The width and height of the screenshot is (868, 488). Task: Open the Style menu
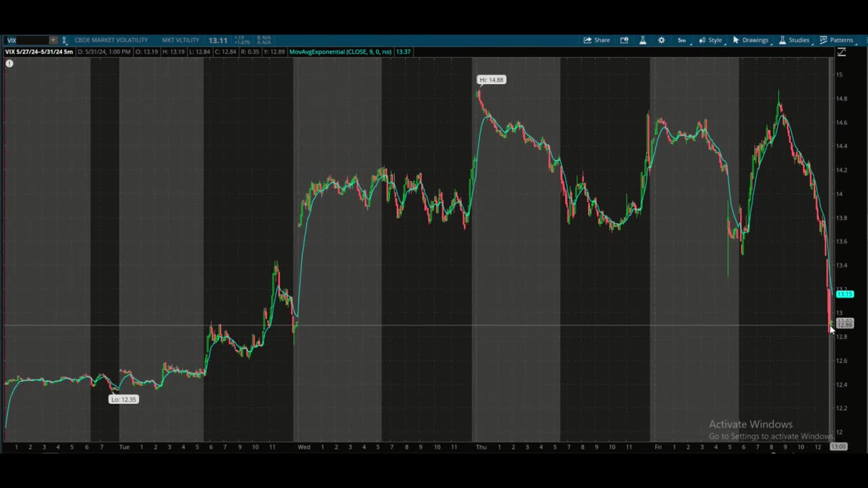point(711,40)
